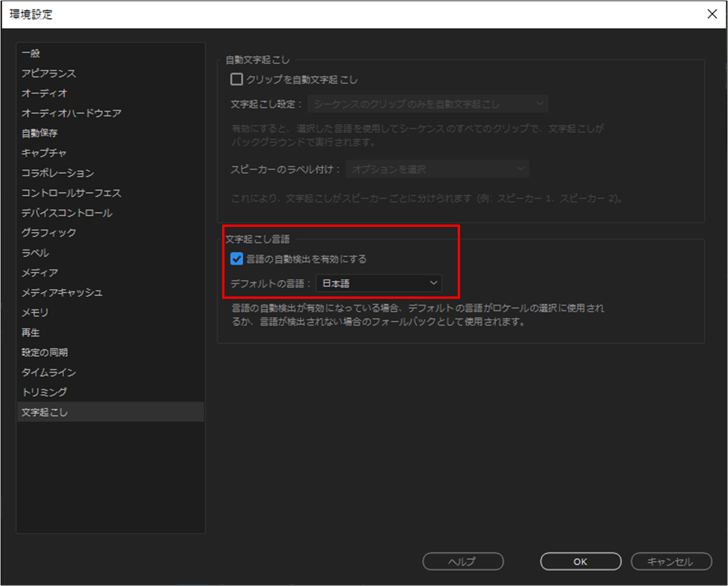Confirm settings with the OK button

580,562
